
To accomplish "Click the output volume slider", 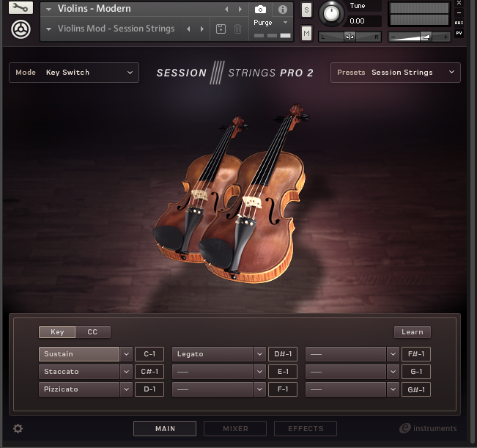I will [x=419, y=37].
